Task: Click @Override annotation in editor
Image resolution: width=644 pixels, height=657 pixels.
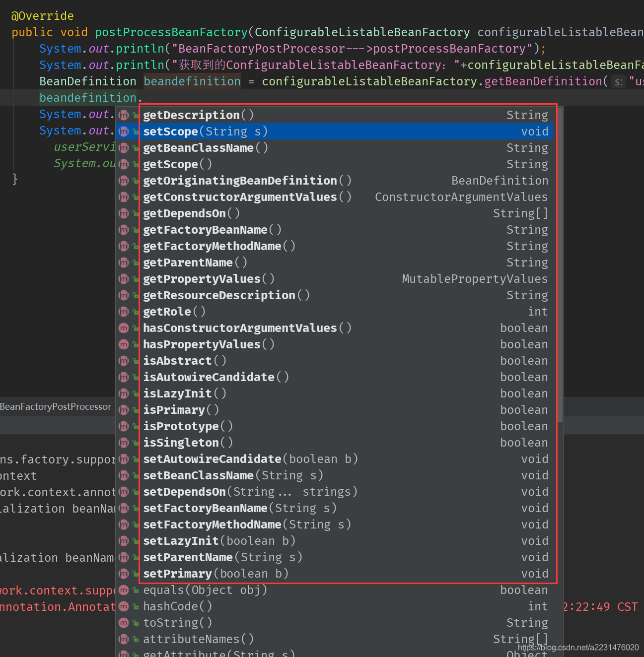Action: (x=43, y=16)
